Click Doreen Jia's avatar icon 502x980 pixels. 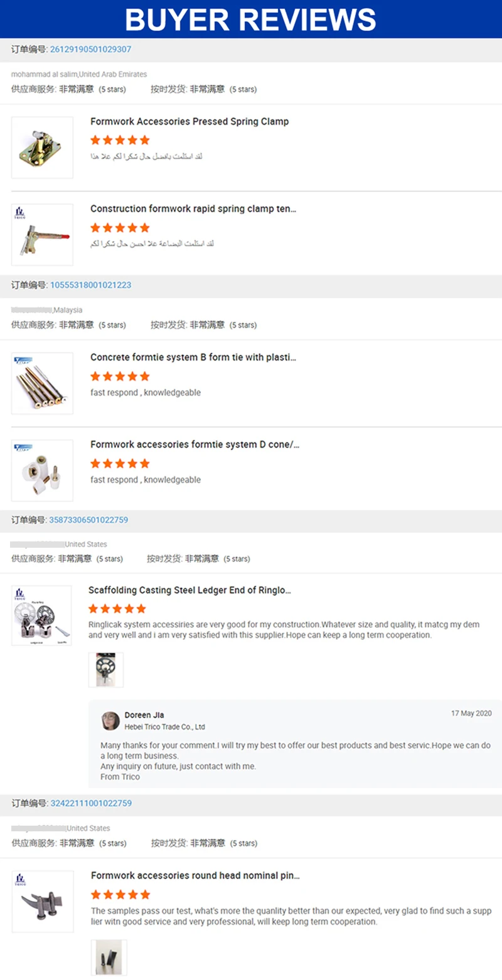tap(110, 721)
